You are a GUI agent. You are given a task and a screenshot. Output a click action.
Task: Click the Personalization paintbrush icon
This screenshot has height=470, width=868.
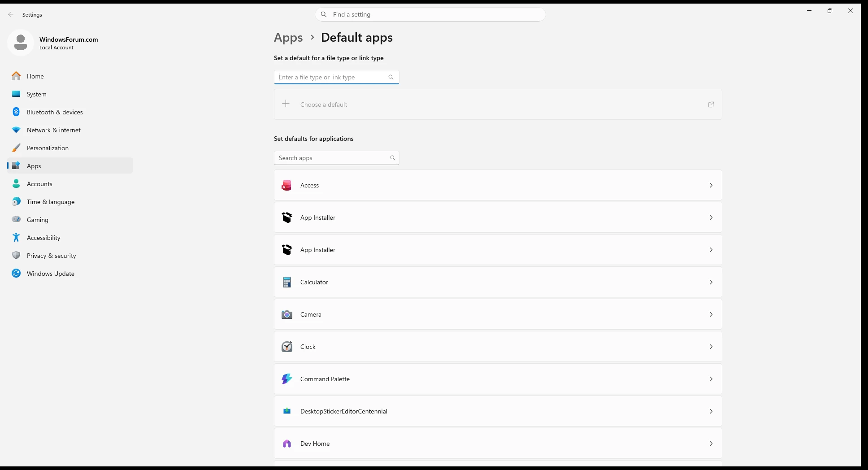[16, 148]
